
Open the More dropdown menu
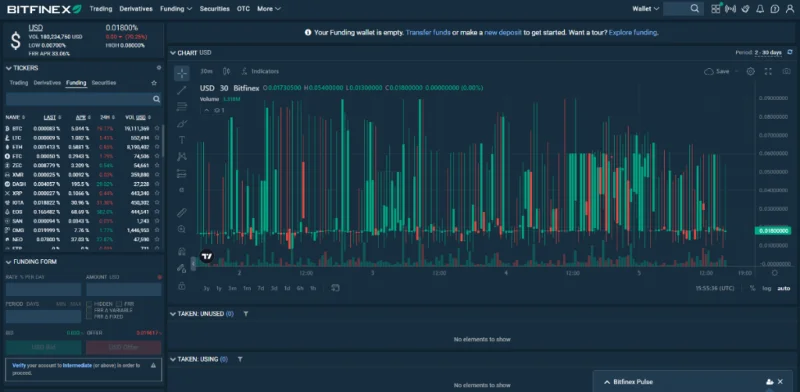(x=269, y=9)
